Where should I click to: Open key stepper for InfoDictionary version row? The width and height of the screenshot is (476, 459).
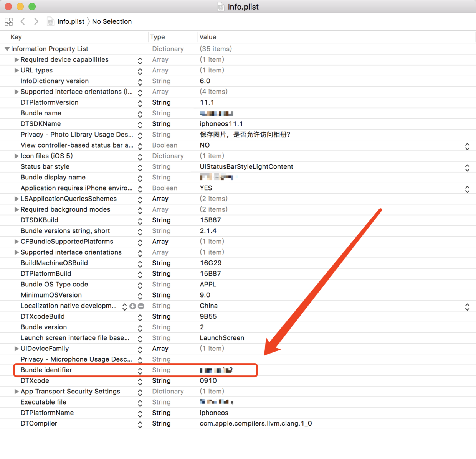(140, 82)
